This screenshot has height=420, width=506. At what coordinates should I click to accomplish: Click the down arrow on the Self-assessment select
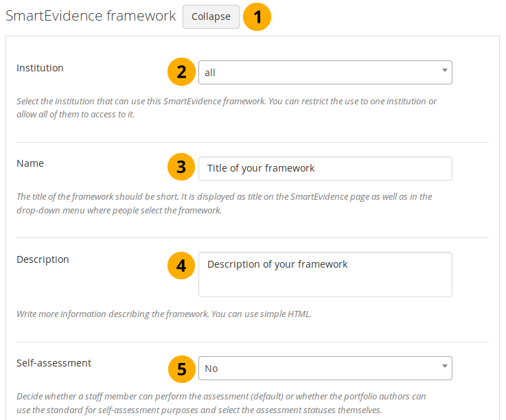444,369
